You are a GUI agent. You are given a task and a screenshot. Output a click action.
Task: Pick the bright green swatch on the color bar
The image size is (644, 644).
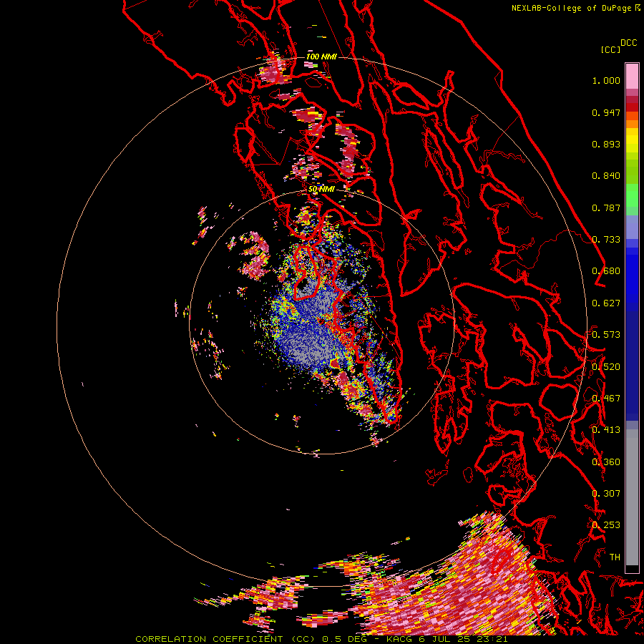[632, 195]
